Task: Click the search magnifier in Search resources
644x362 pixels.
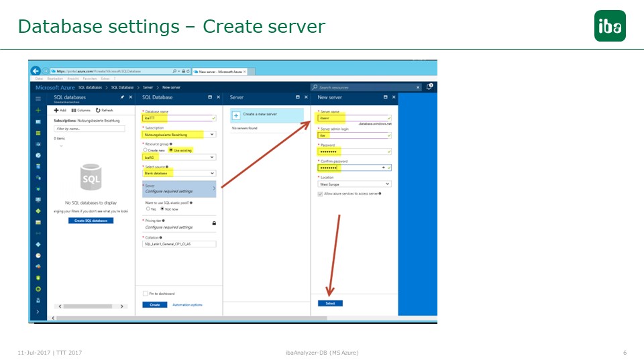Action: point(315,87)
